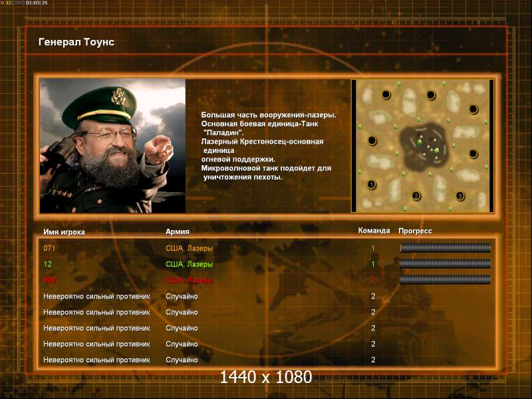The height and width of the screenshot is (399, 532).
Task: Click the line "Основная боевая единица-Танк"
Action: point(259,124)
